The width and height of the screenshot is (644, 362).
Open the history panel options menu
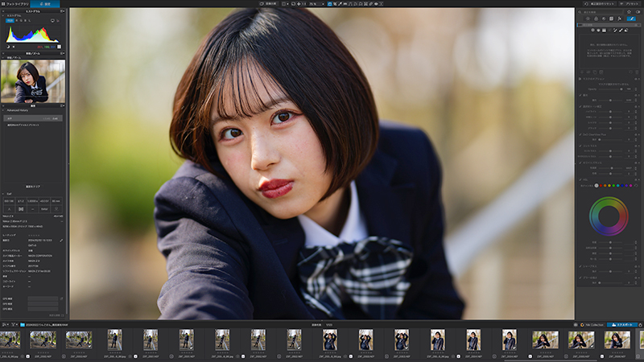pos(62,105)
